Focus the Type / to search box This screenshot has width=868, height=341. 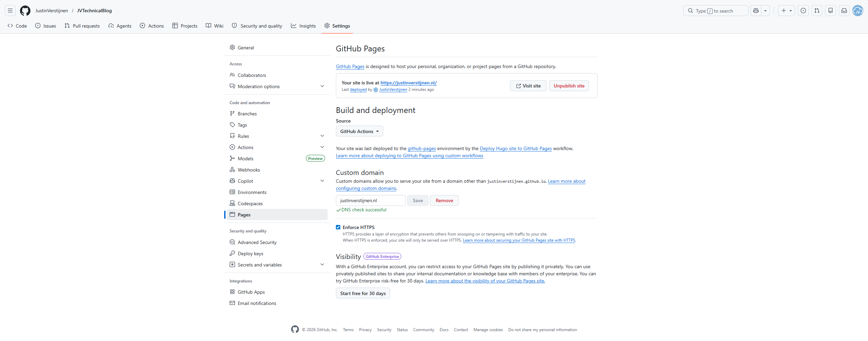point(716,11)
